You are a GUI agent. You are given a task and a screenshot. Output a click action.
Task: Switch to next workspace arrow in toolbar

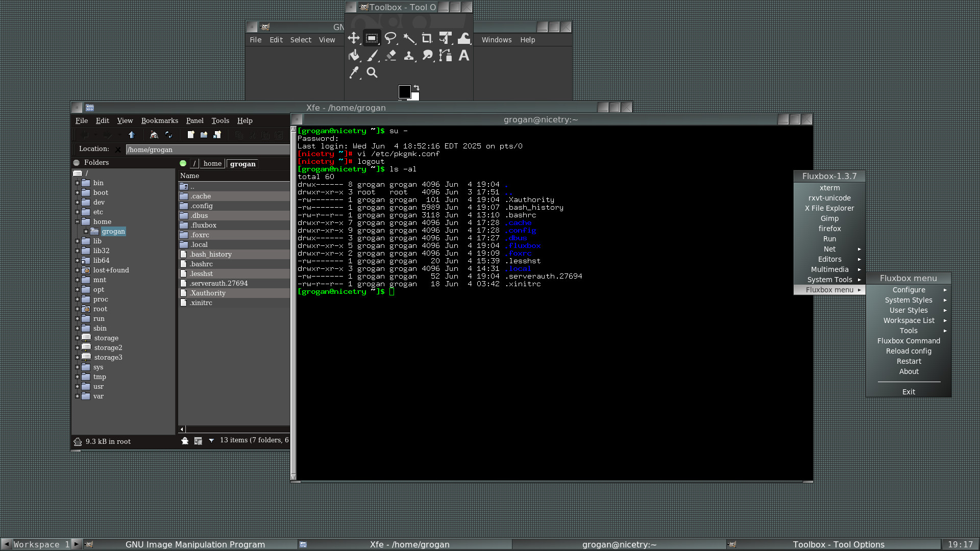coord(76,544)
